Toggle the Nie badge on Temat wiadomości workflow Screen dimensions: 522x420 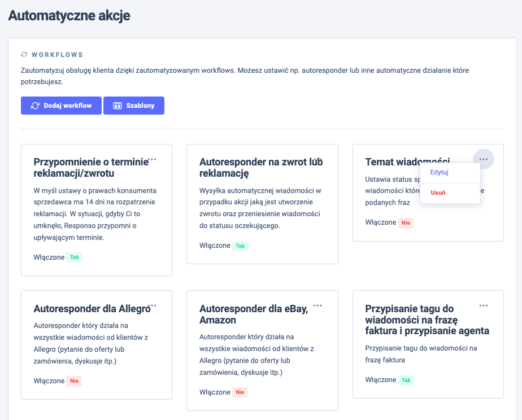(x=406, y=222)
